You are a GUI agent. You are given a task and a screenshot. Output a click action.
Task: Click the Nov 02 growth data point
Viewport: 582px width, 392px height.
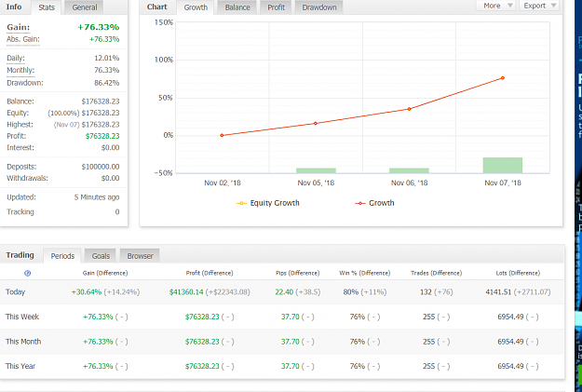pyautogui.click(x=222, y=136)
